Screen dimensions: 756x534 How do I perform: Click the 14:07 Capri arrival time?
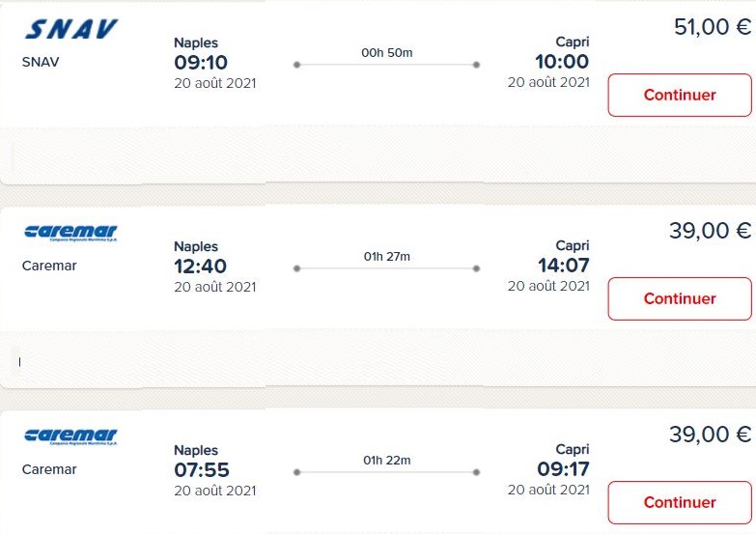coord(563,266)
